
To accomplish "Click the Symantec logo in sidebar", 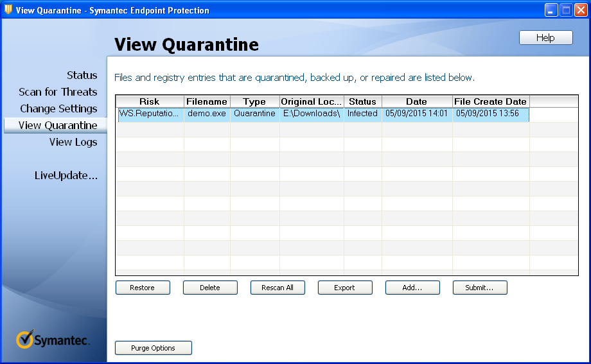I will tap(53, 339).
